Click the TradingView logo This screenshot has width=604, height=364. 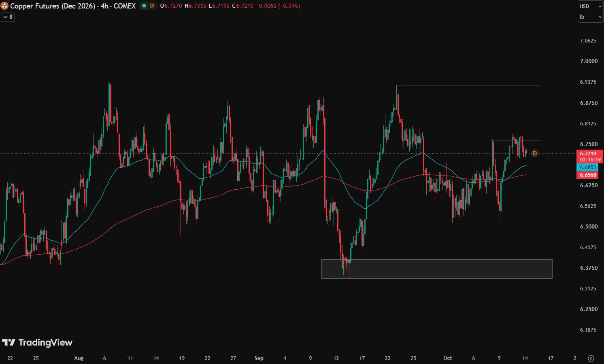pos(37,343)
